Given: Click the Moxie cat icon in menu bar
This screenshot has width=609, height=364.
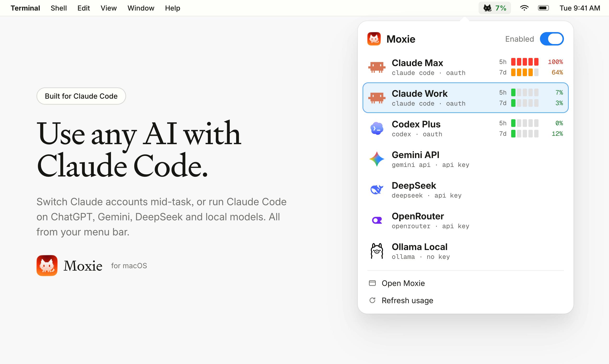Looking at the screenshot, I should [x=487, y=8].
